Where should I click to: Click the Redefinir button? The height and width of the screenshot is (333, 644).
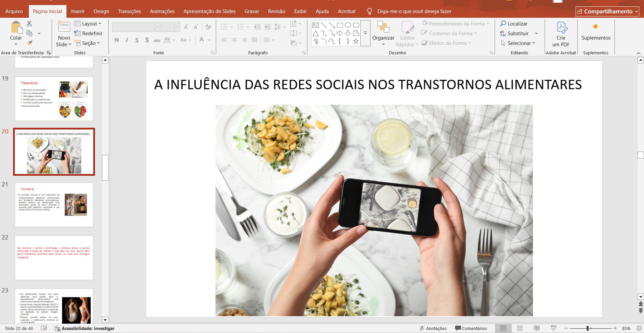click(88, 33)
